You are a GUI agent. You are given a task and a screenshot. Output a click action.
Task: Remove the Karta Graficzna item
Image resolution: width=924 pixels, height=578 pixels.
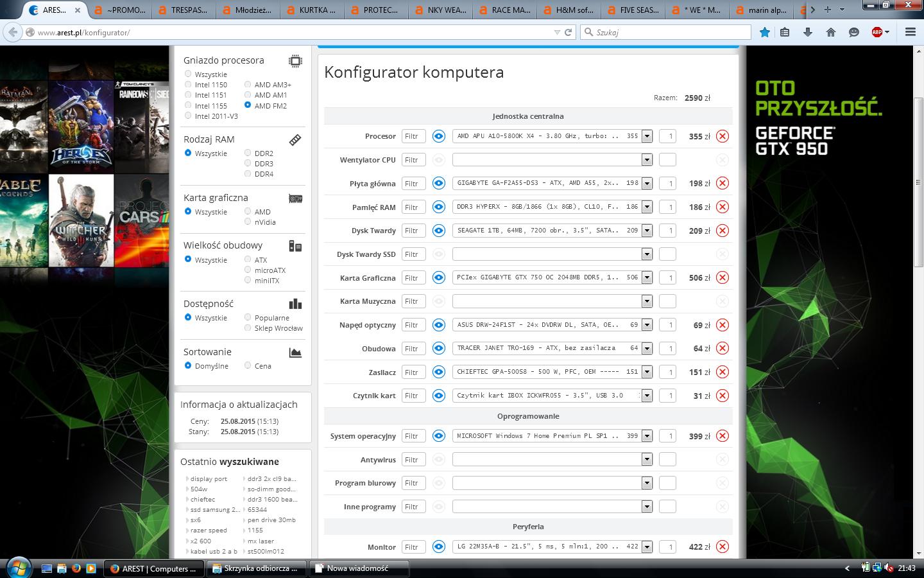point(723,277)
